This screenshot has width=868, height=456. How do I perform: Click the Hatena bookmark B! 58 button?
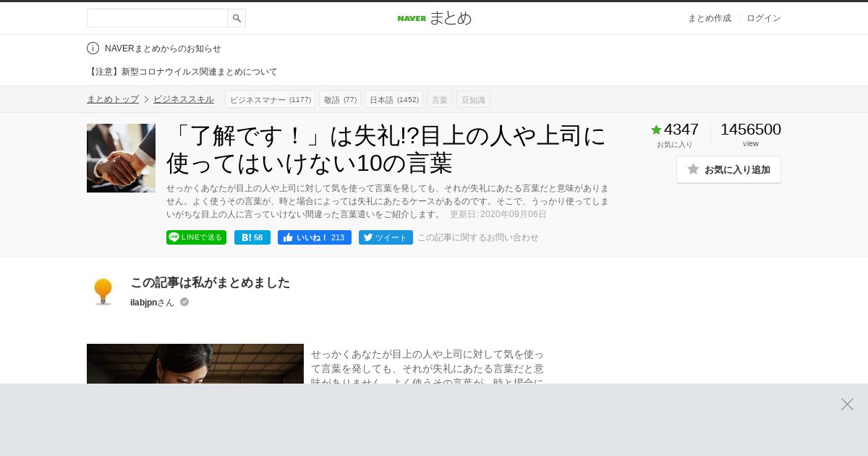click(252, 237)
